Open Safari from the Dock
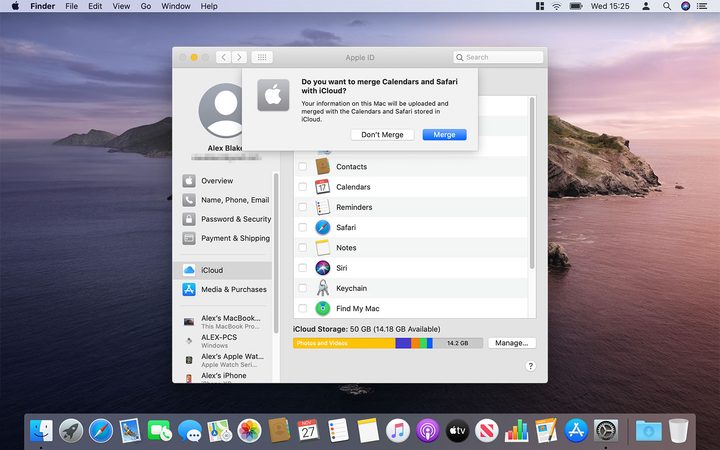 [x=101, y=431]
